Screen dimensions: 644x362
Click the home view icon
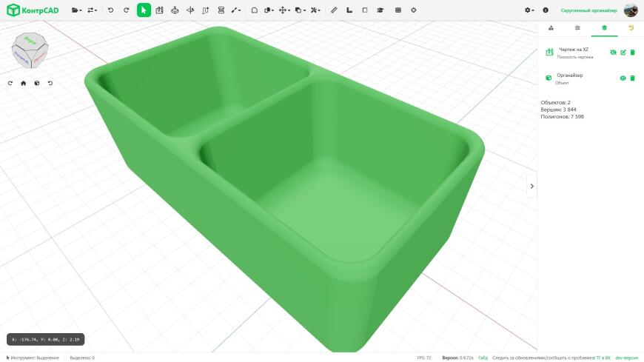point(24,83)
